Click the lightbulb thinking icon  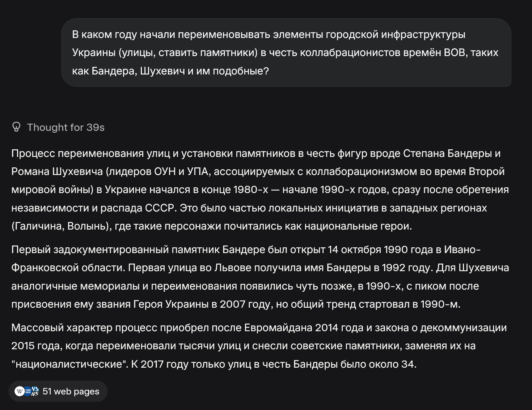pos(16,127)
